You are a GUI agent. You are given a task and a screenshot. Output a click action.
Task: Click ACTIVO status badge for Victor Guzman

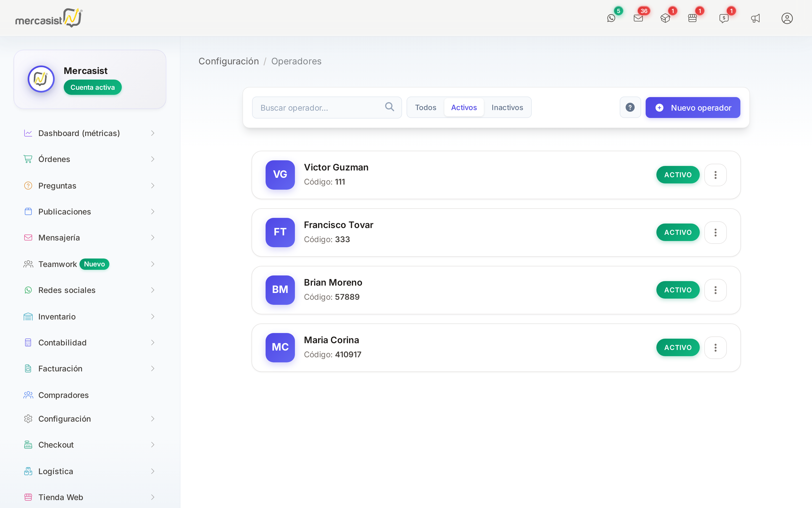[678, 175]
